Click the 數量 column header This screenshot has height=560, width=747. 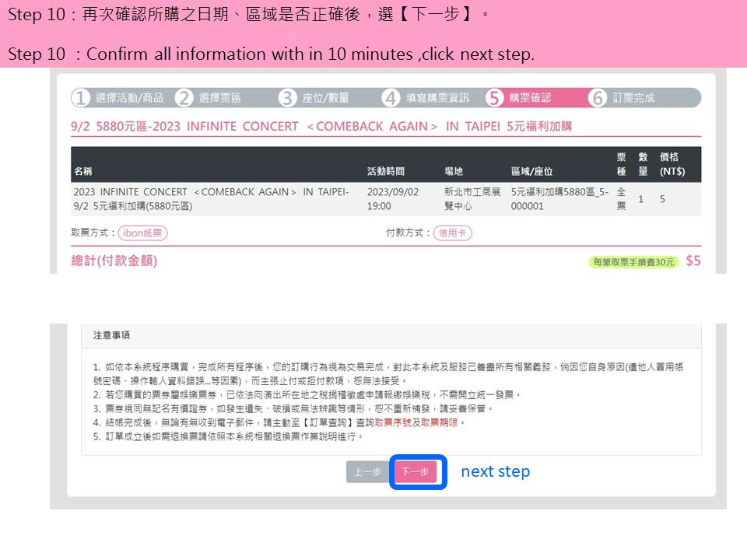[x=643, y=164]
